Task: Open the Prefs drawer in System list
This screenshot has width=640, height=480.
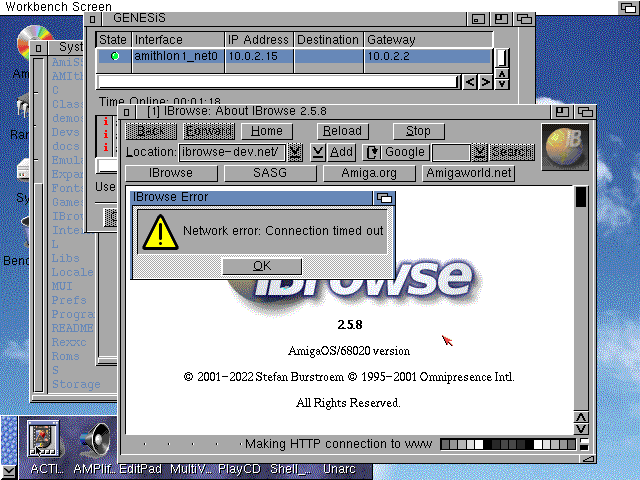Action: coord(69,300)
